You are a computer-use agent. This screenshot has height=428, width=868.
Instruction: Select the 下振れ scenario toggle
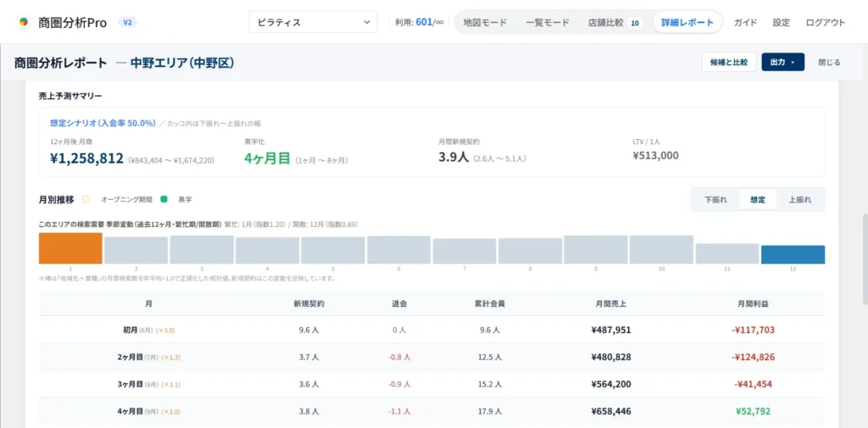[x=715, y=200]
